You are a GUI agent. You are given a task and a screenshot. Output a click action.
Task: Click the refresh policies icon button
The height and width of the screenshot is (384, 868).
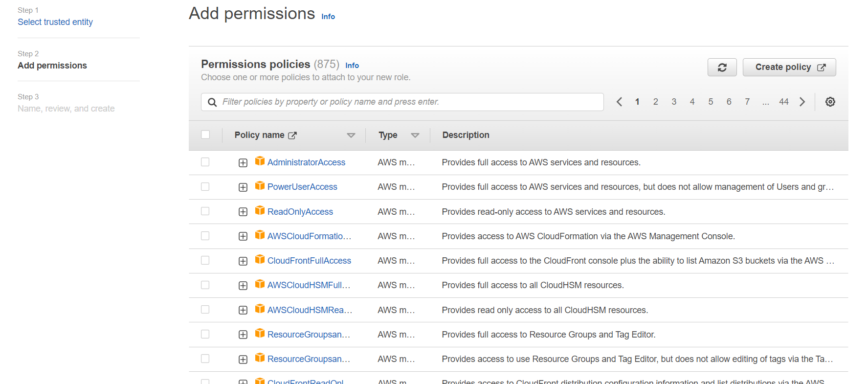722,68
